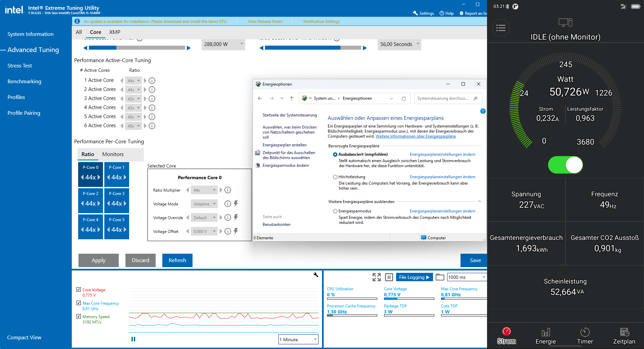The image size is (644, 349).
Task: Select Energiesparmodus power plan
Action: tap(335, 211)
